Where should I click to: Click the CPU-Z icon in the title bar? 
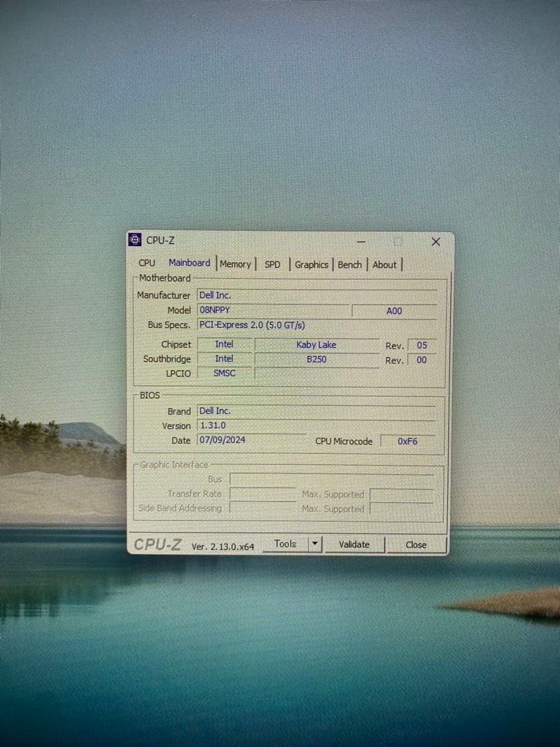pos(134,239)
